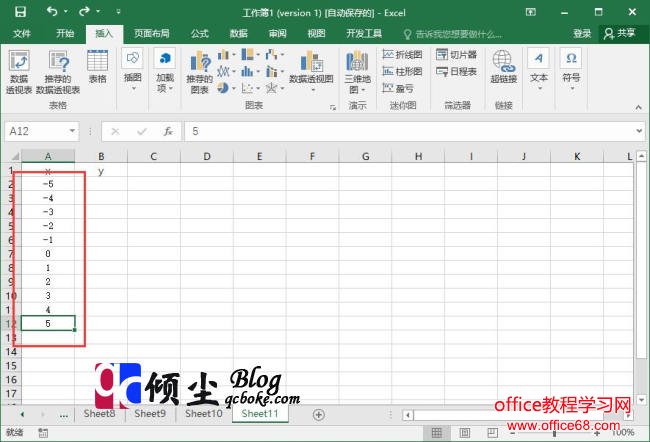Expand the Name Box dropdown
Viewport: 650px width, 442px height.
[x=72, y=131]
